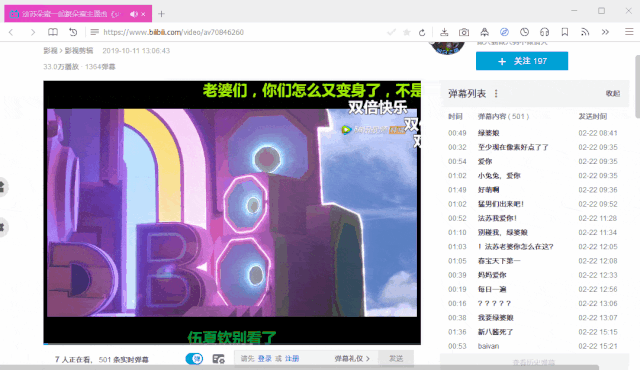
Task: Click the 登录 login link
Action: [264, 359]
